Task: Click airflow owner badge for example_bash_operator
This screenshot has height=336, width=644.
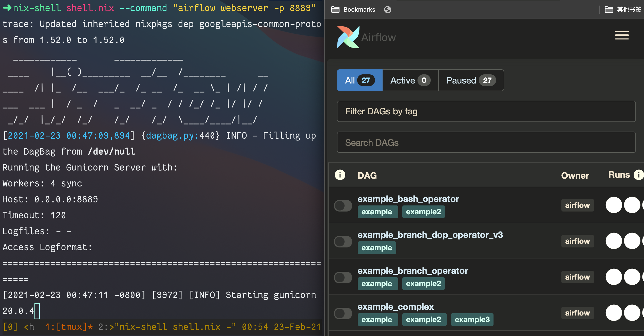Action: tap(577, 205)
